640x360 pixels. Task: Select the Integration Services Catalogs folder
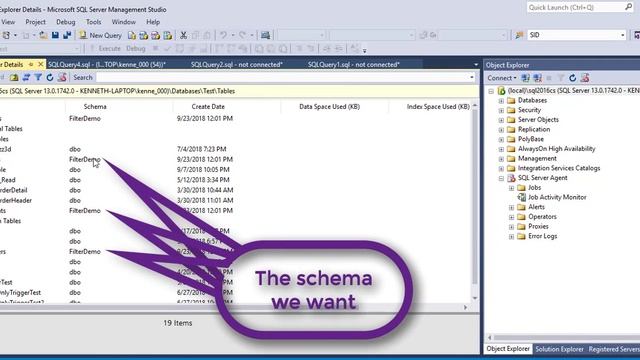pyautogui.click(x=559, y=168)
